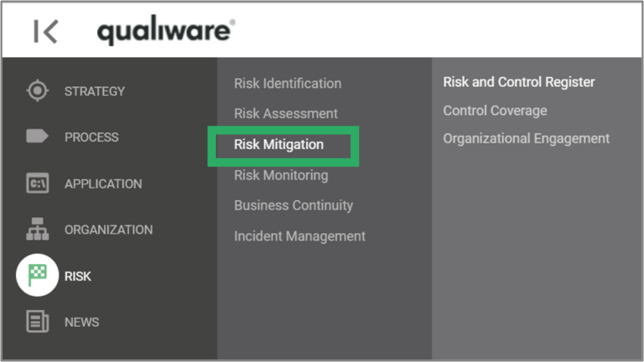The width and height of the screenshot is (644, 362).
Task: Click the green Risk flag icon
Action: [37, 275]
